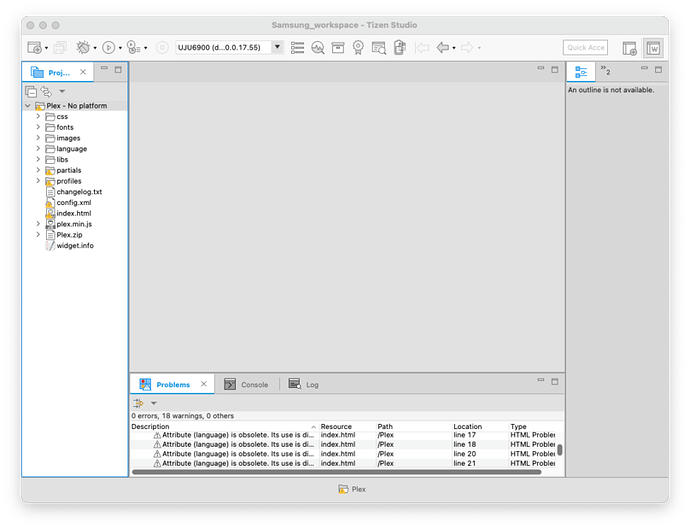The image size is (690, 528).
Task: Select widget.info file
Action: pyautogui.click(x=70, y=246)
